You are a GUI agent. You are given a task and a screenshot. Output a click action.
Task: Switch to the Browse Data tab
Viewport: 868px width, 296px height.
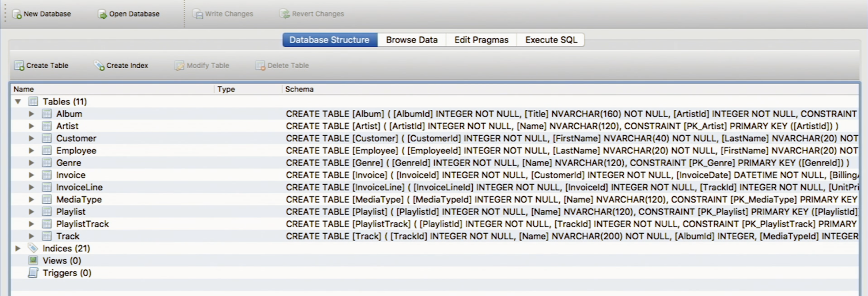(411, 40)
